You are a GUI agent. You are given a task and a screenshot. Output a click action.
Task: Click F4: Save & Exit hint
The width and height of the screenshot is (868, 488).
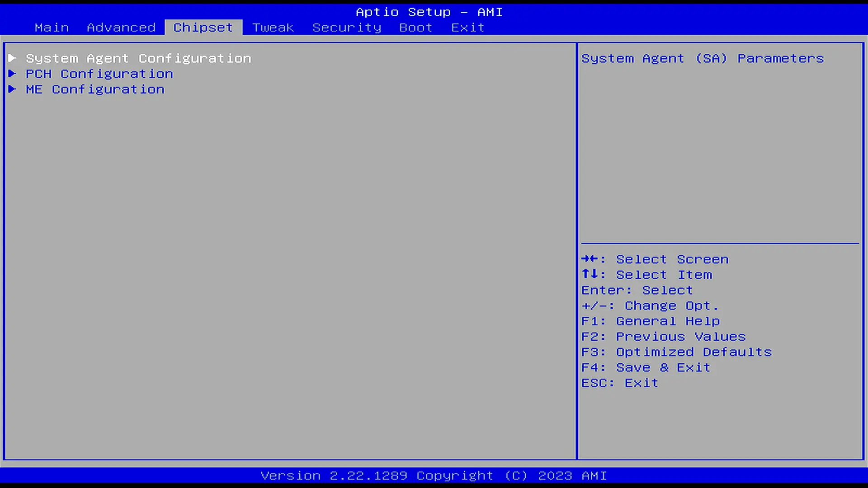click(x=646, y=367)
